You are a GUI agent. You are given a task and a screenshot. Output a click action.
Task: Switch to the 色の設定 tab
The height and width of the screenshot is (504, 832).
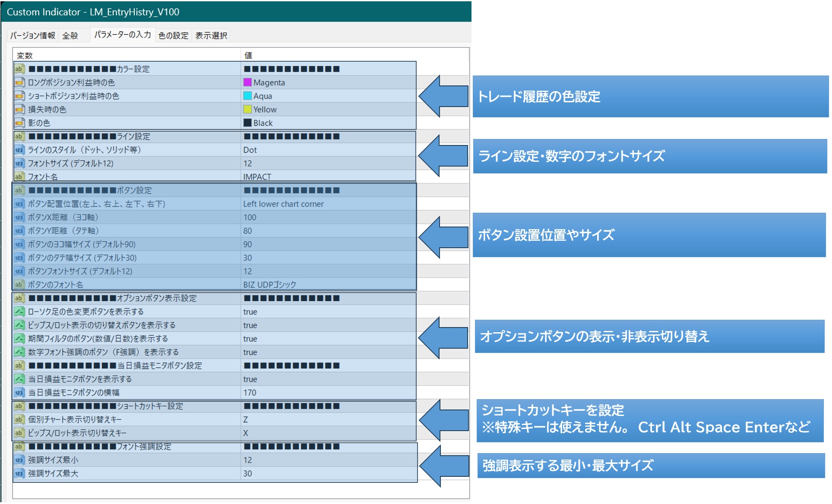(x=173, y=35)
